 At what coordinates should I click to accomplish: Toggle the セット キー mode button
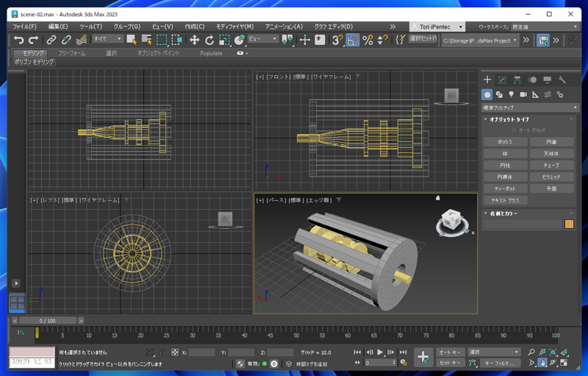pos(450,363)
